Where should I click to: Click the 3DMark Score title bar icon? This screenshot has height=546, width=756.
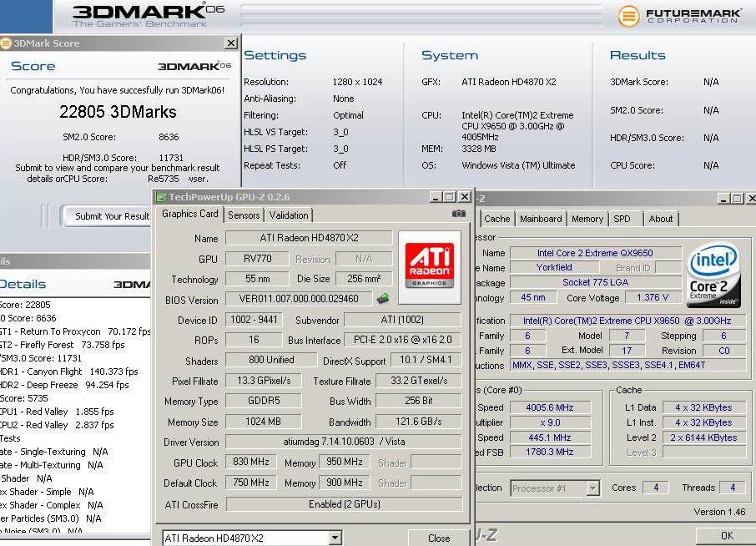[x=6, y=43]
